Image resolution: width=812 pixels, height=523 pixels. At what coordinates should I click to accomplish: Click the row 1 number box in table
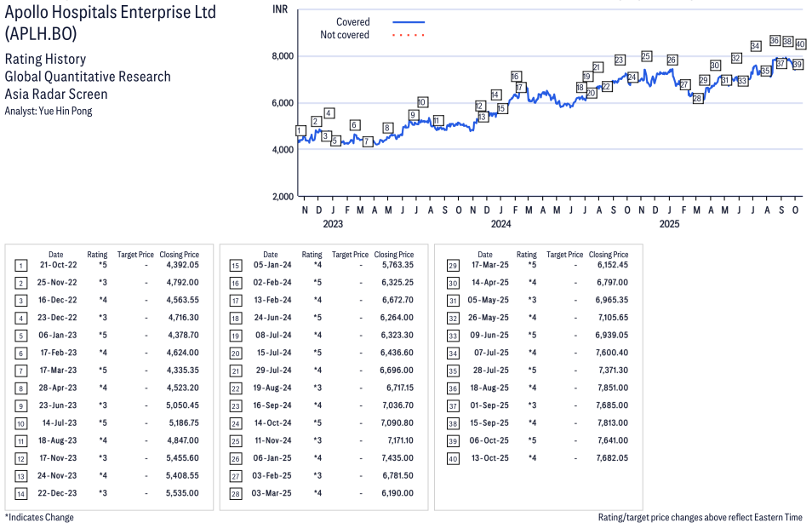(20, 265)
